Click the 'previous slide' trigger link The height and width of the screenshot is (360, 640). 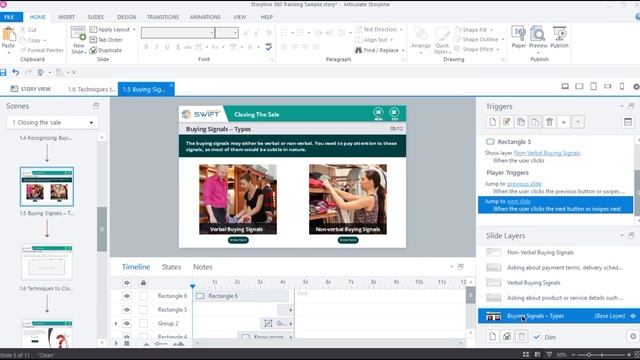(524, 184)
